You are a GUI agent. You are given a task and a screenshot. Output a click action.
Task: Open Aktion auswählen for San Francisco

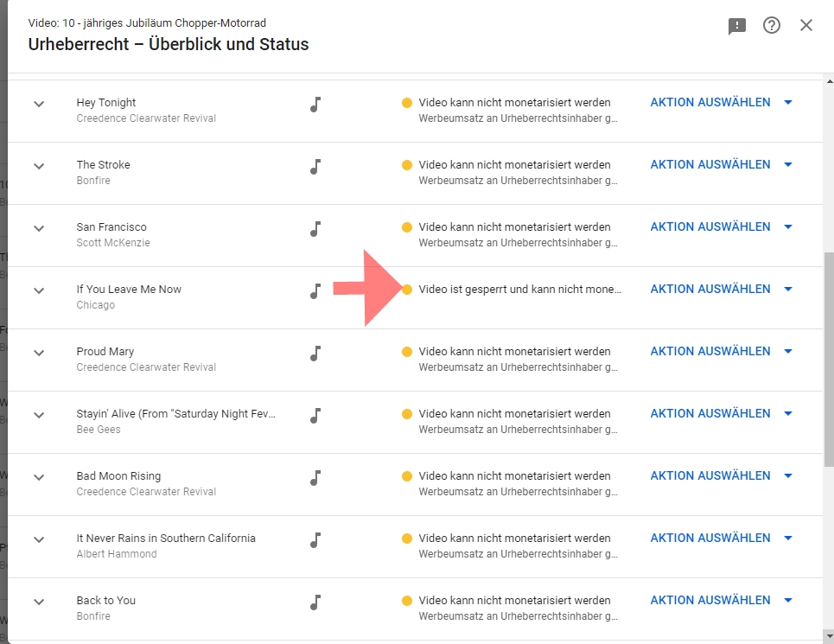pyautogui.click(x=722, y=226)
